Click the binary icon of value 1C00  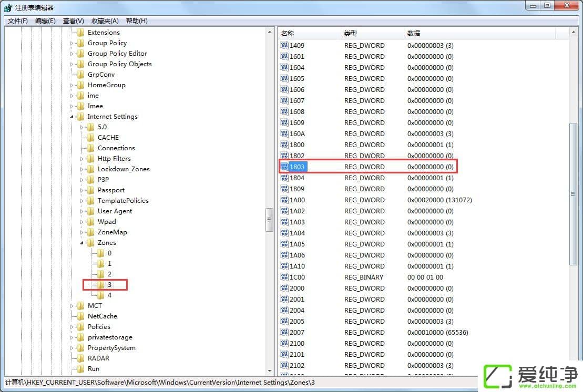[284, 277]
